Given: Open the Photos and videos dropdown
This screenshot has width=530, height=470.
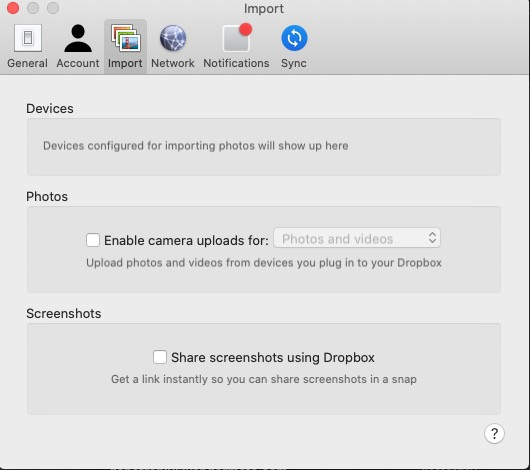Looking at the screenshot, I should (357, 238).
